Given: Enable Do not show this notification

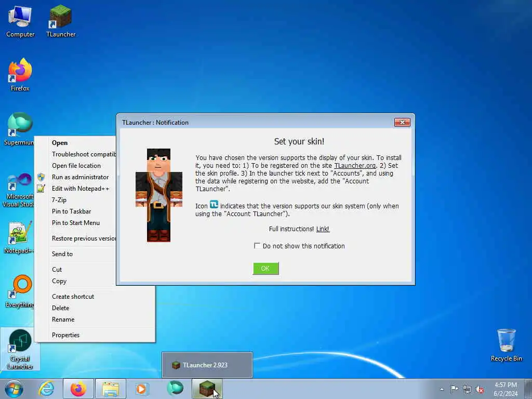Looking at the screenshot, I should (257, 246).
